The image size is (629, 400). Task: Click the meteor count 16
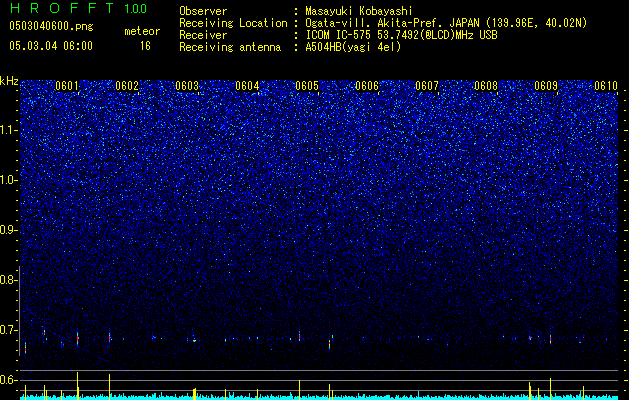pos(145,46)
